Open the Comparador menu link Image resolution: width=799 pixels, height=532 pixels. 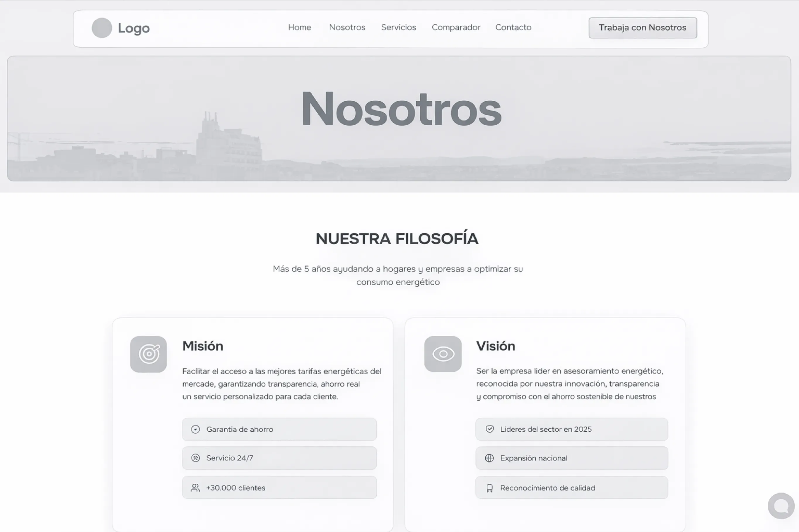pos(456,28)
